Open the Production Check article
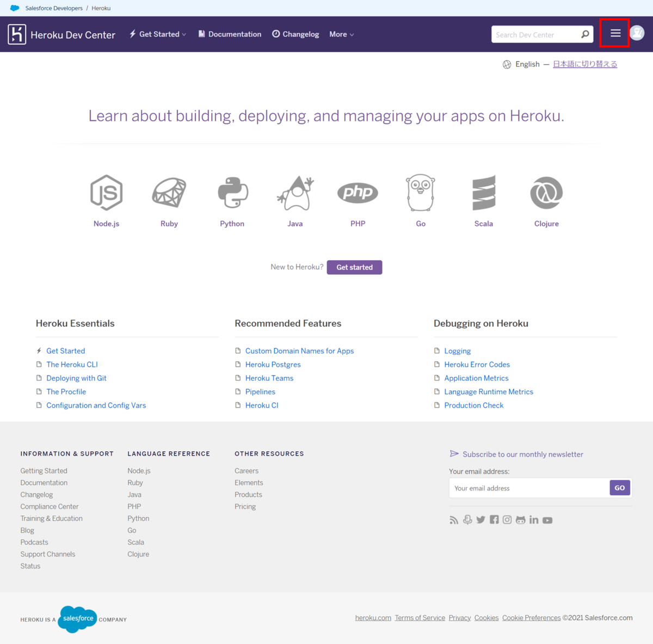 point(473,406)
